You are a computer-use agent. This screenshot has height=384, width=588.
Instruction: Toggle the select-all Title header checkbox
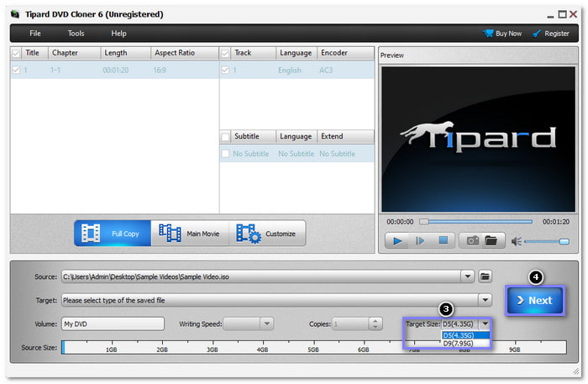(16, 53)
